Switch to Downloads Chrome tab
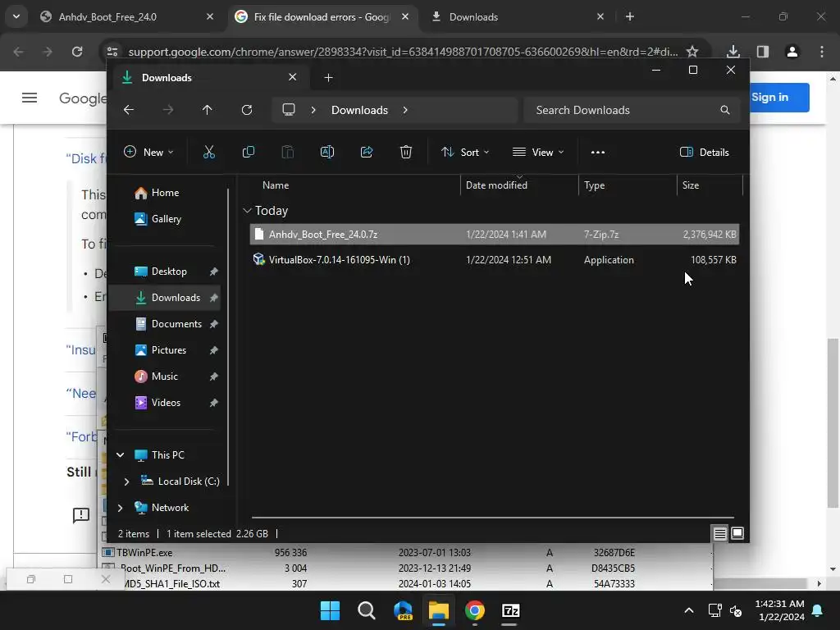Viewport: 840px width, 630px height. click(x=518, y=16)
